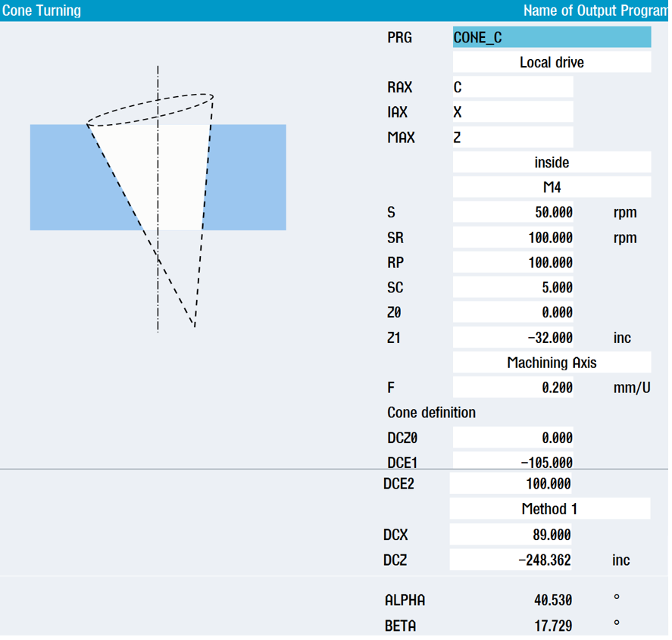Click the Cone definition heading
This screenshot has height=640, width=672.
pos(431,412)
